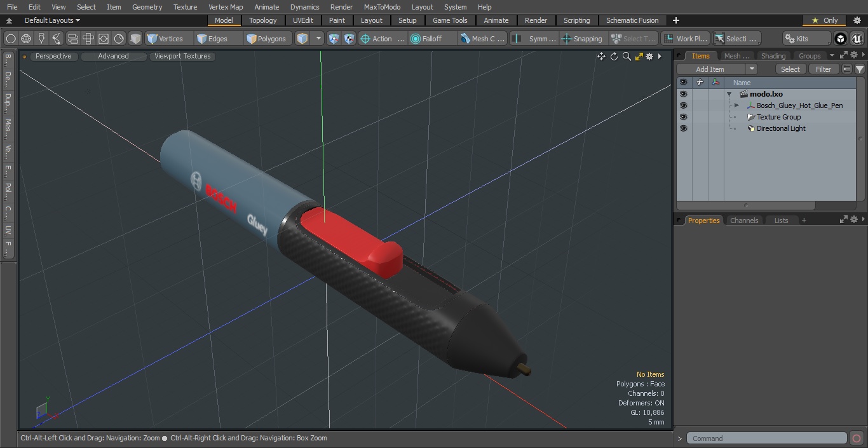Image resolution: width=868 pixels, height=448 pixels.
Task: Expand the Bosch_Gluey_Hot_Glue_Pen node
Action: (x=736, y=105)
